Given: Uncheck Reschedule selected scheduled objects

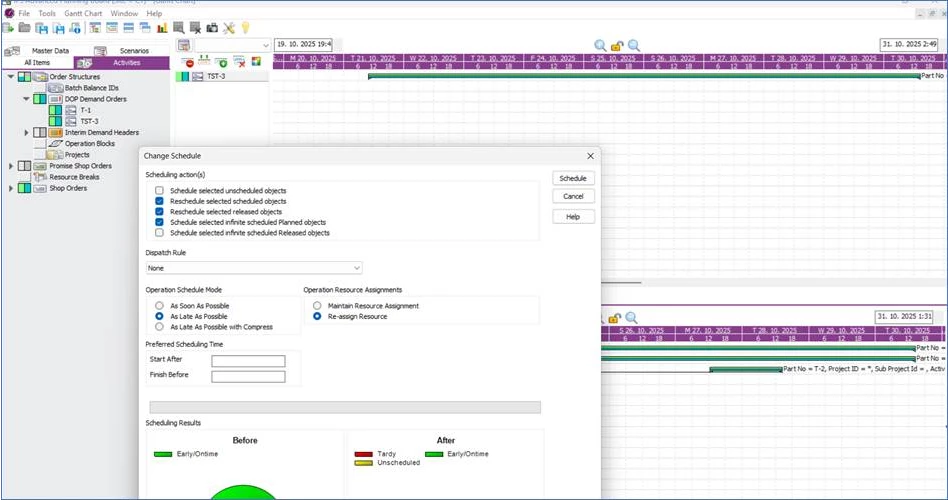Looking at the screenshot, I should 159,201.
